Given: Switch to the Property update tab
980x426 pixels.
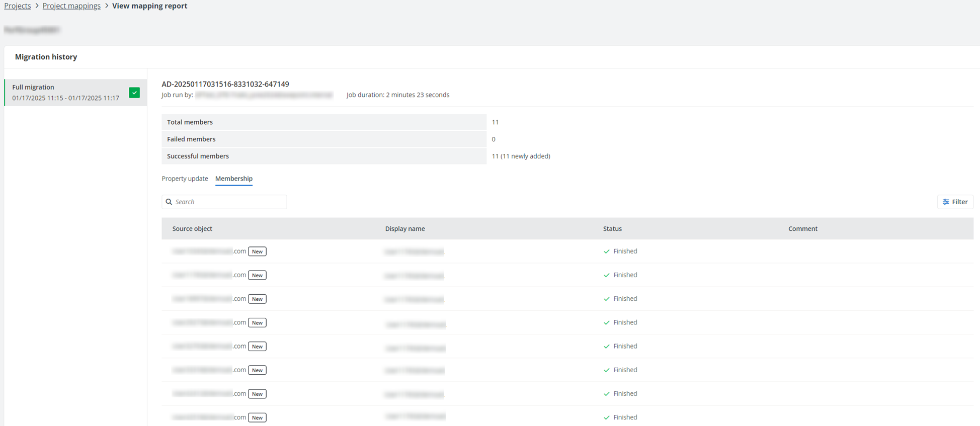Looking at the screenshot, I should click(x=185, y=179).
